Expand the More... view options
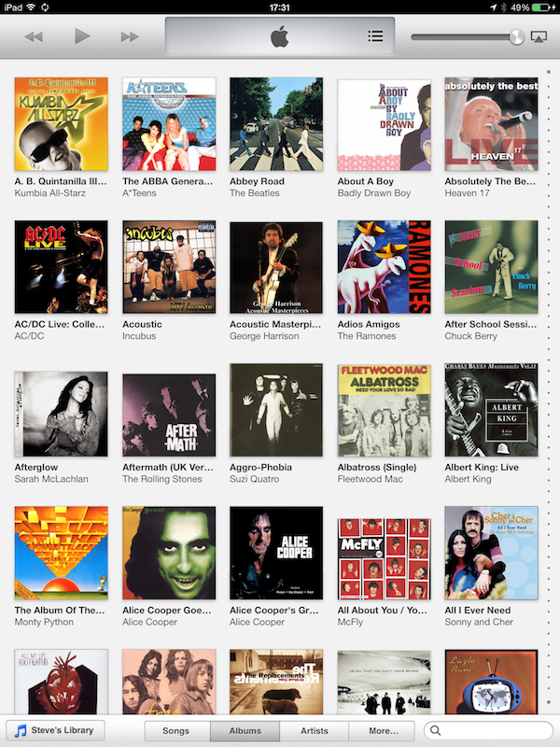The width and height of the screenshot is (560, 747). pos(384,730)
